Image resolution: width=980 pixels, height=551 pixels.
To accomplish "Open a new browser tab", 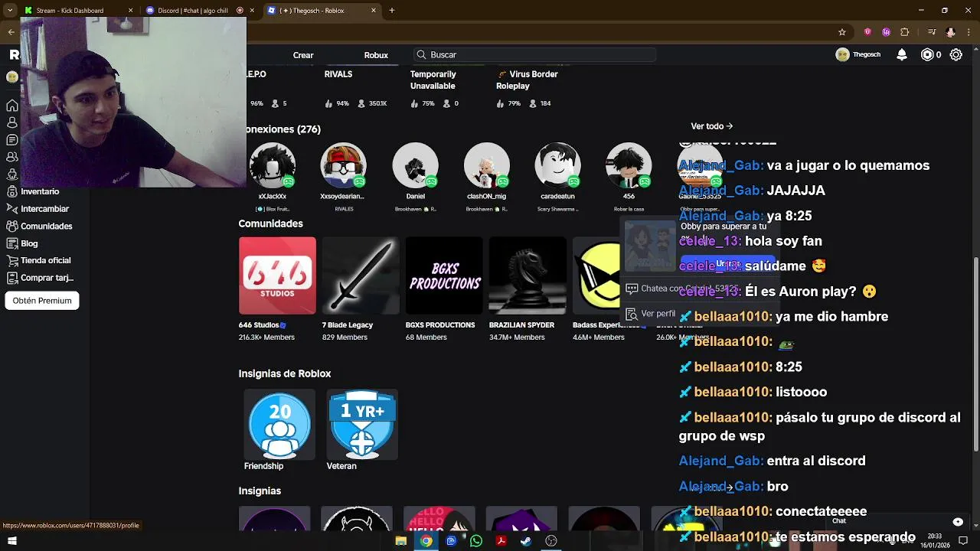I will click(x=392, y=11).
